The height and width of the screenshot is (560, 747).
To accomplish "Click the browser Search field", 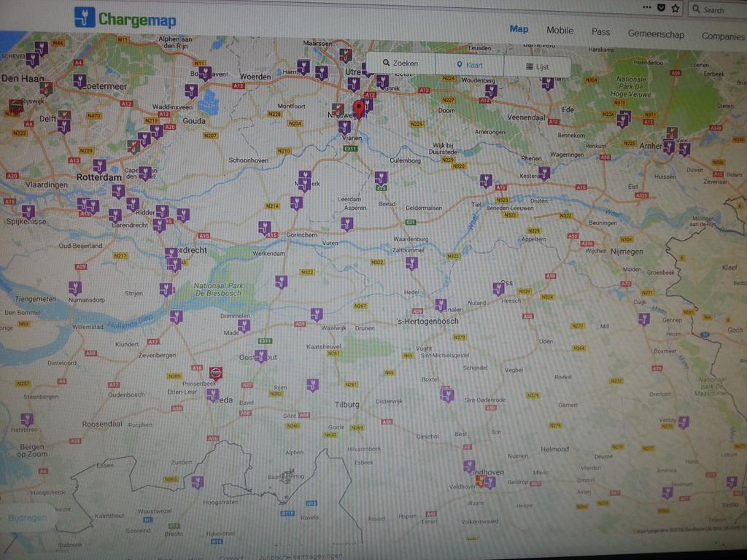I will coord(717,9).
